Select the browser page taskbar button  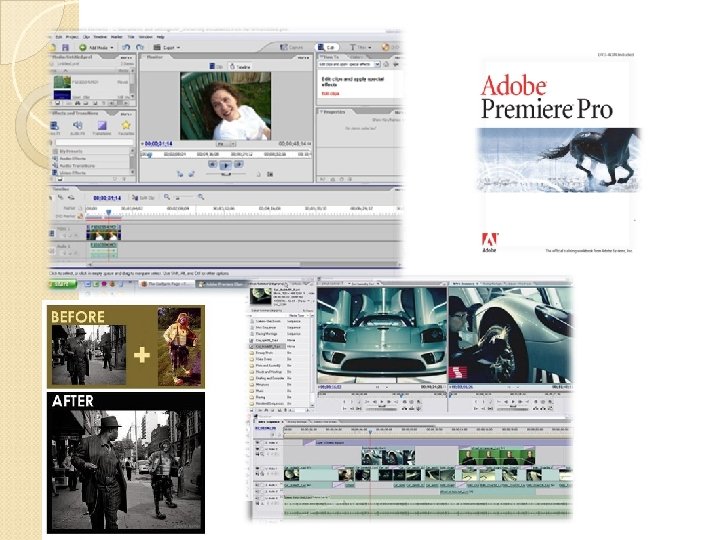[x=166, y=284]
